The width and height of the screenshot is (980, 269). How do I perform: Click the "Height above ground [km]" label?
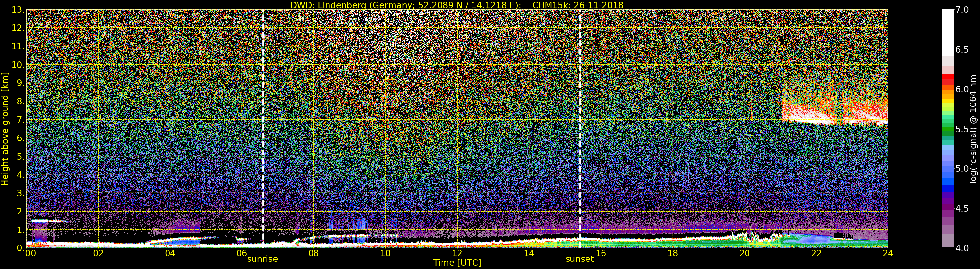click(x=5, y=129)
